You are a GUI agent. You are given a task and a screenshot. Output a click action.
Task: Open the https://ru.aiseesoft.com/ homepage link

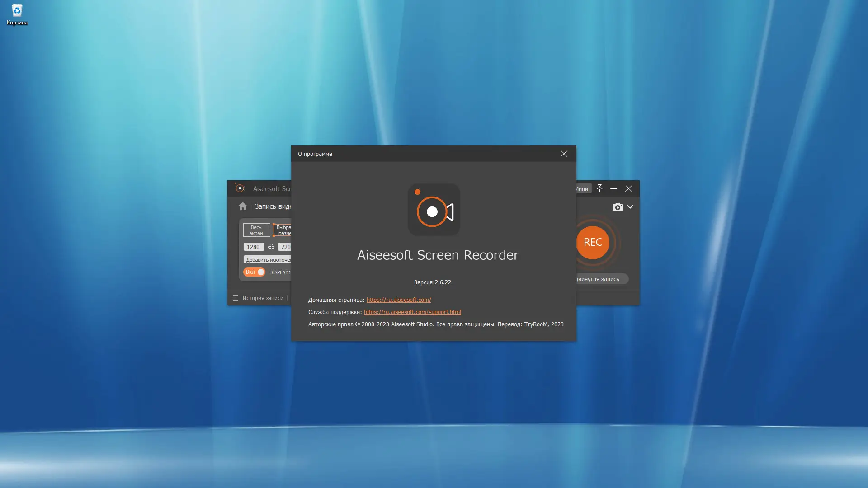coord(398,300)
